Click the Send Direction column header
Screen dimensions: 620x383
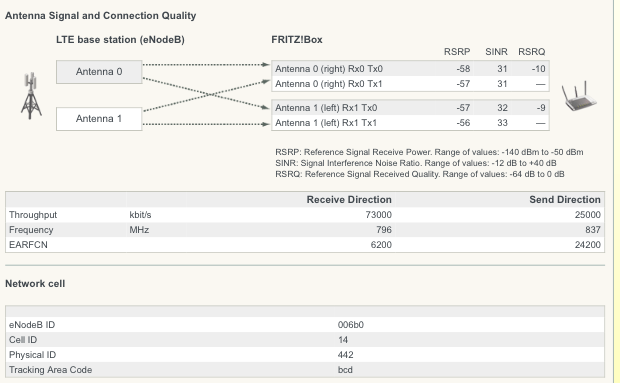565,200
